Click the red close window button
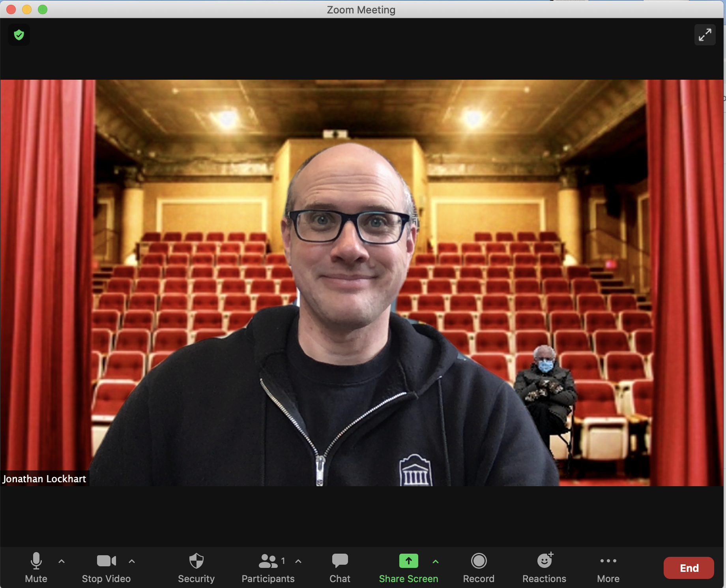 pyautogui.click(x=11, y=9)
